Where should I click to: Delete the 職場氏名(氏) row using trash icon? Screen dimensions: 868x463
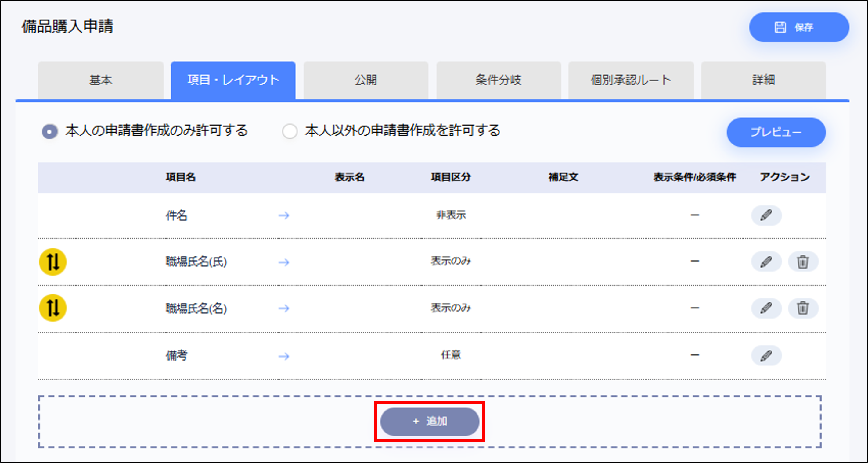[803, 262]
